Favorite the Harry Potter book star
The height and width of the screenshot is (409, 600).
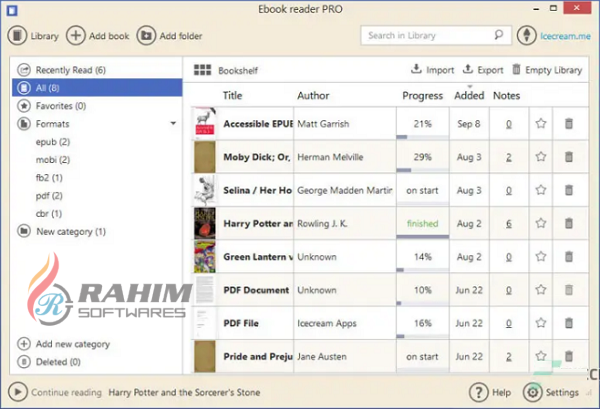tap(541, 223)
